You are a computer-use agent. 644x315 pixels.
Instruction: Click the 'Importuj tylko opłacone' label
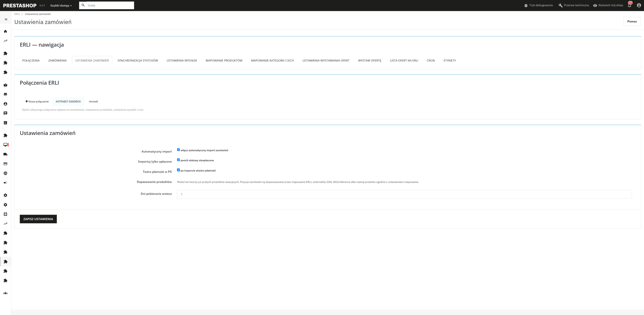[155, 162]
